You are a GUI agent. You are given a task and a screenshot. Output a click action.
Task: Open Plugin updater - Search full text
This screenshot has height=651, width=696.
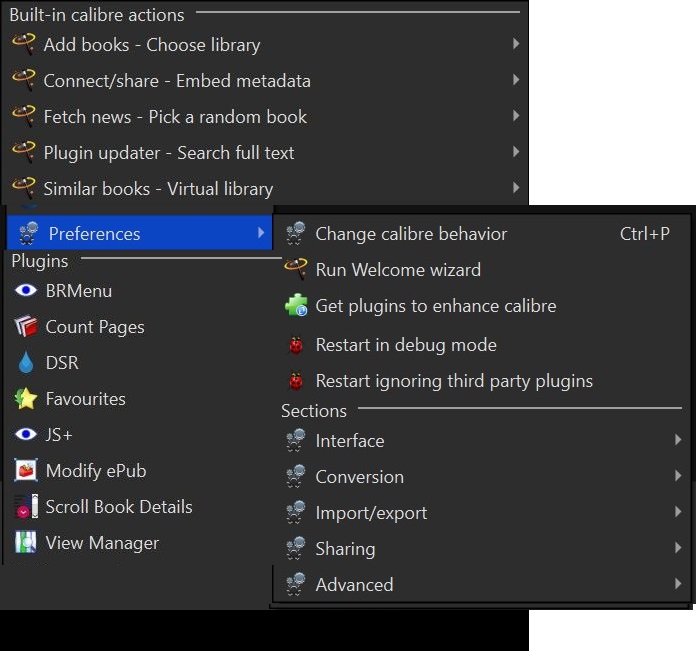(x=265, y=152)
